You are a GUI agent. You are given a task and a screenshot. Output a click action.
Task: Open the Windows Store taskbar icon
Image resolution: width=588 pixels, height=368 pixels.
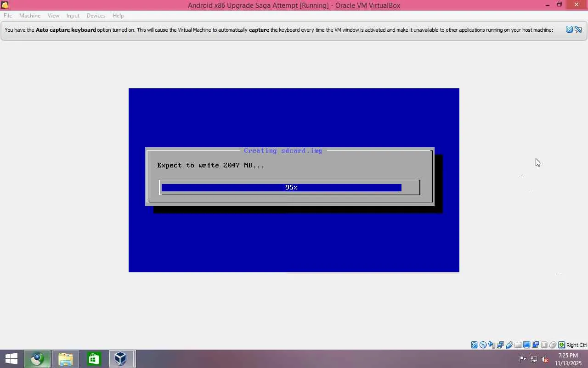[94, 359]
